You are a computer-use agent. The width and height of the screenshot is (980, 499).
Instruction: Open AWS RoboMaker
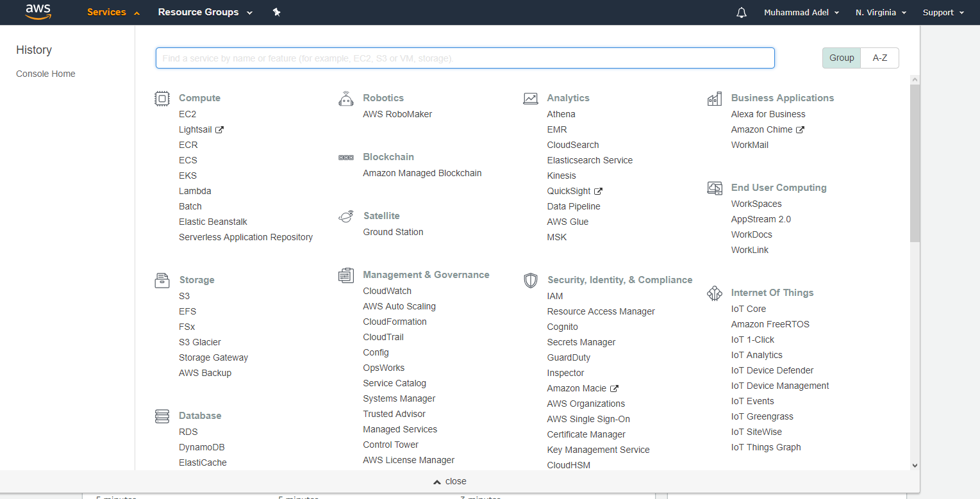(397, 114)
